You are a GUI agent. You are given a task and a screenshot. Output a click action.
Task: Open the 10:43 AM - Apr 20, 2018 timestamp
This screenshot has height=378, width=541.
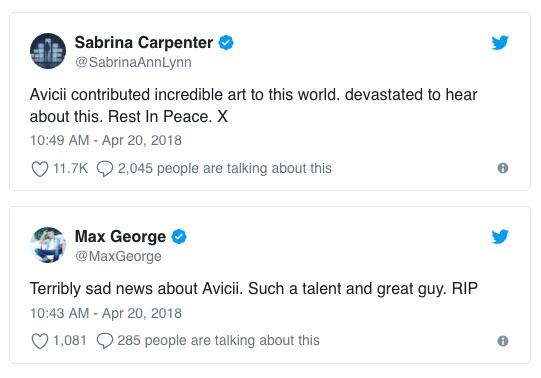tap(106, 313)
